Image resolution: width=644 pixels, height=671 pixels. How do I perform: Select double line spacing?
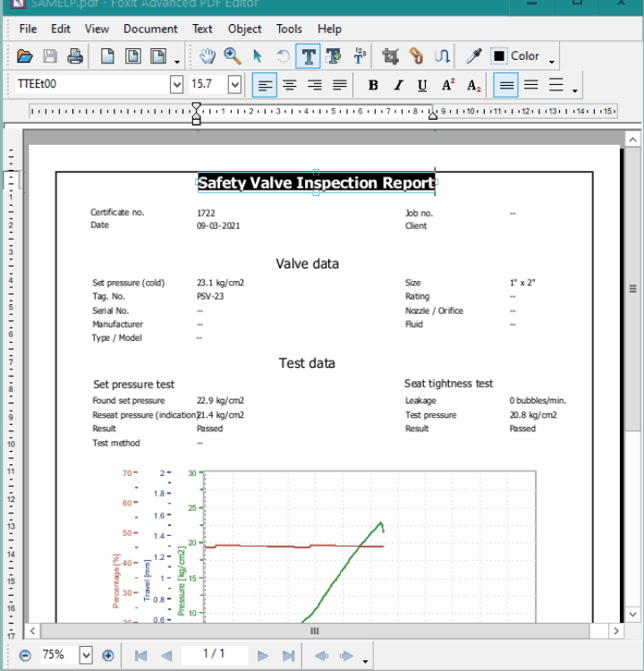(x=555, y=85)
